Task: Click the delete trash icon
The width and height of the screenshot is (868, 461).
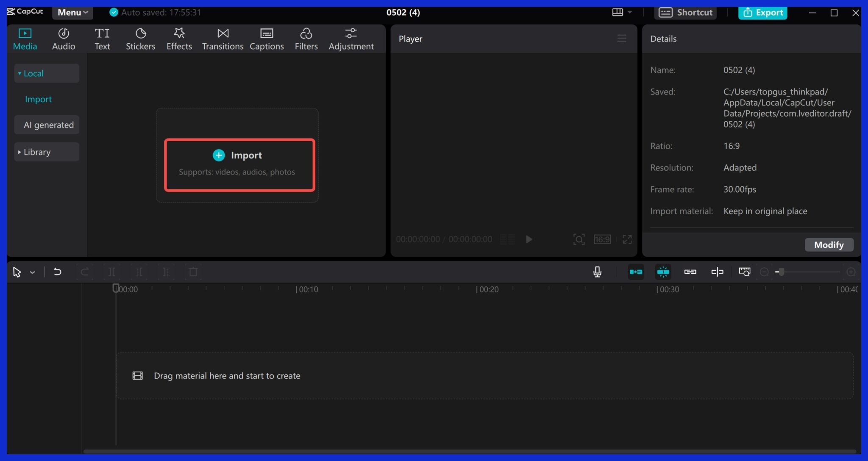Action: tap(193, 272)
